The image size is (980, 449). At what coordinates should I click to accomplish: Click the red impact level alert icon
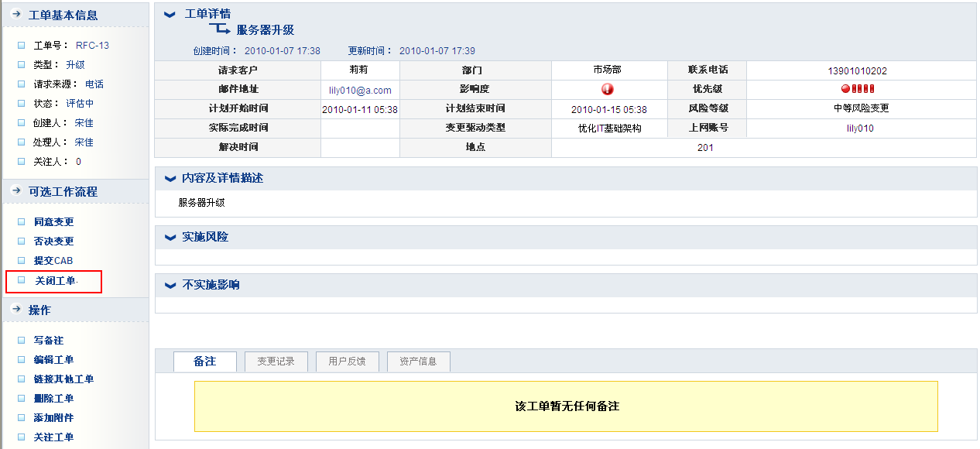pyautogui.click(x=608, y=89)
